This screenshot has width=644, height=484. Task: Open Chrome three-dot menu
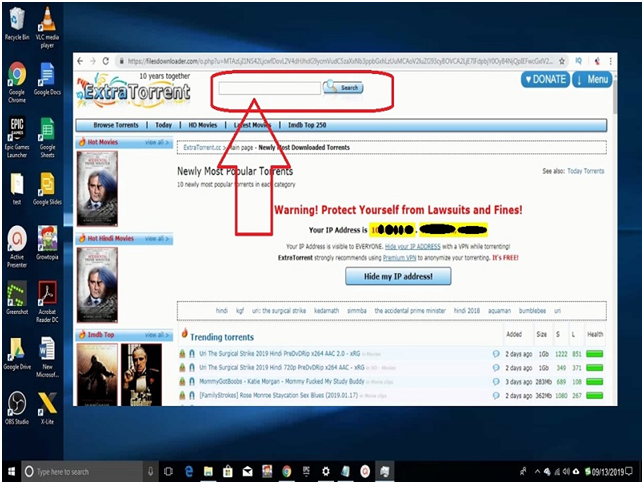coord(611,61)
